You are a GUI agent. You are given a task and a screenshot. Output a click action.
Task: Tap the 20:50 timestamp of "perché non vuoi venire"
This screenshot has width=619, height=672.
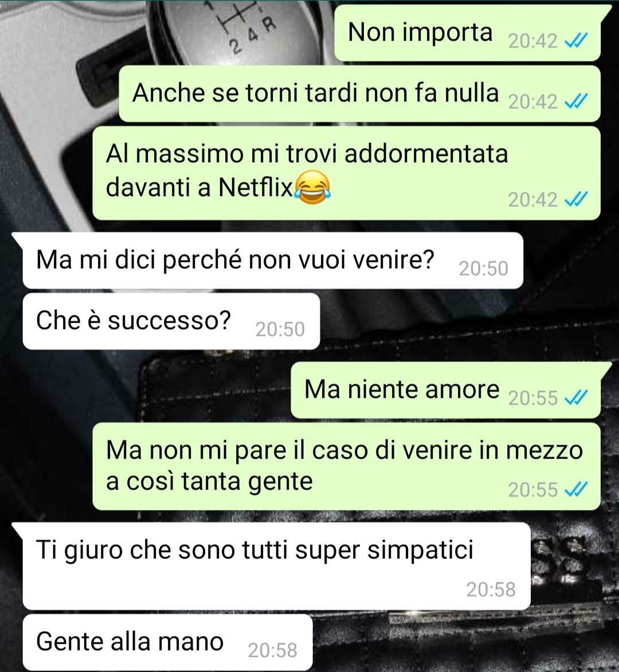pyautogui.click(x=484, y=269)
